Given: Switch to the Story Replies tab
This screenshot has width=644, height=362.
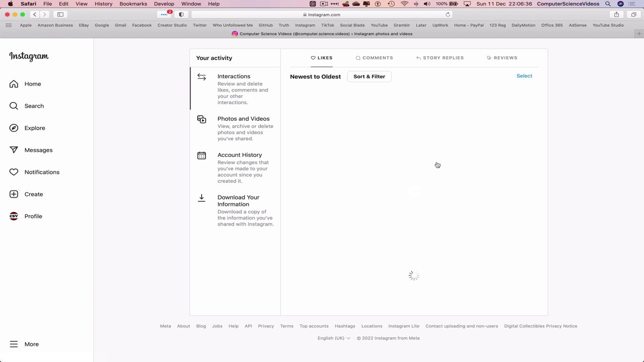Looking at the screenshot, I should [x=440, y=58].
